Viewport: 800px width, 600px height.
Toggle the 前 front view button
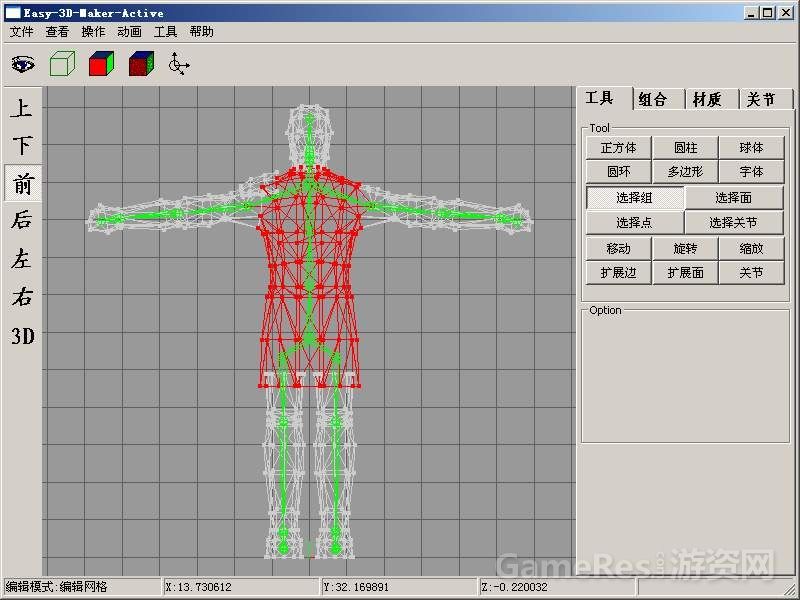22,182
